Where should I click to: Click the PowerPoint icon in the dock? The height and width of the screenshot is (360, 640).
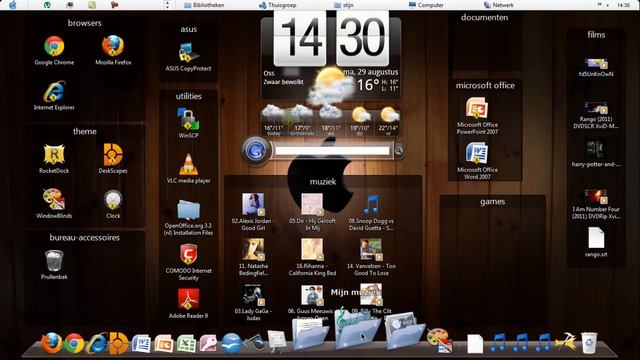click(x=164, y=344)
